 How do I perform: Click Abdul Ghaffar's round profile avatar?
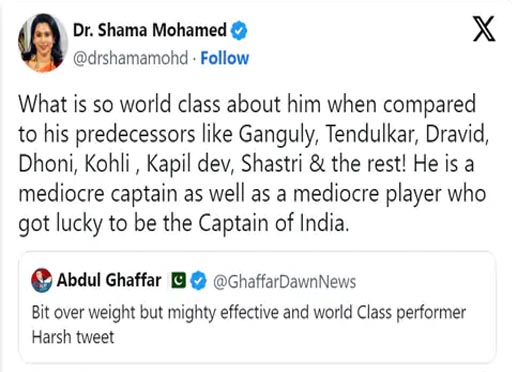42,280
